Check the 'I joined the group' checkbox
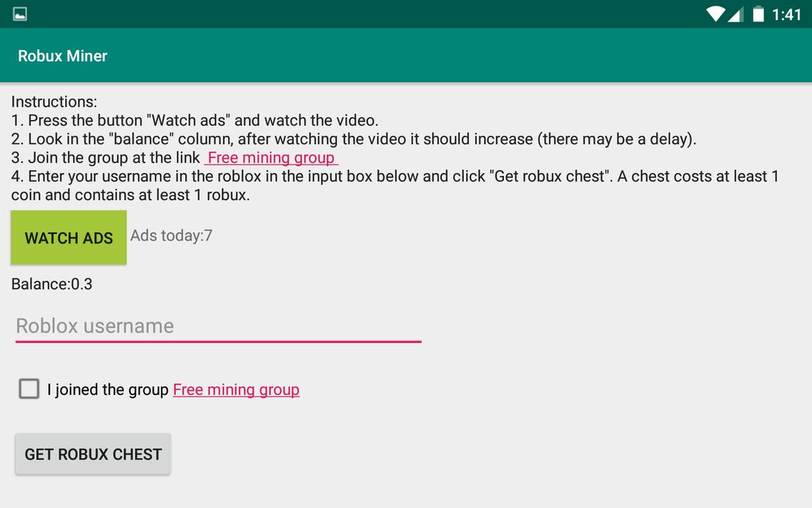 pos(29,389)
